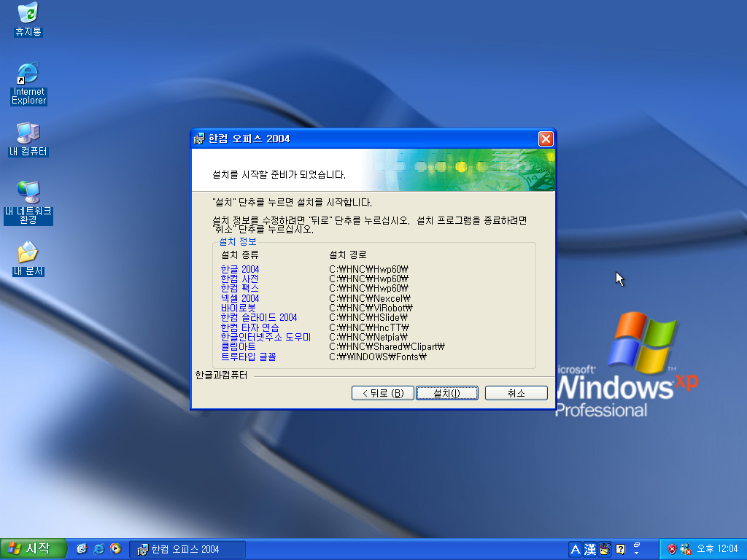Screen dimensions: 747x560
Task: Click the C:\HNC\Netpia\ install path
Action: tap(368, 337)
